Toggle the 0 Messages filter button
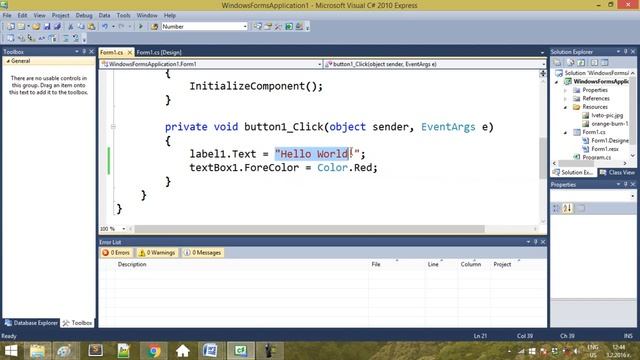 click(202, 253)
